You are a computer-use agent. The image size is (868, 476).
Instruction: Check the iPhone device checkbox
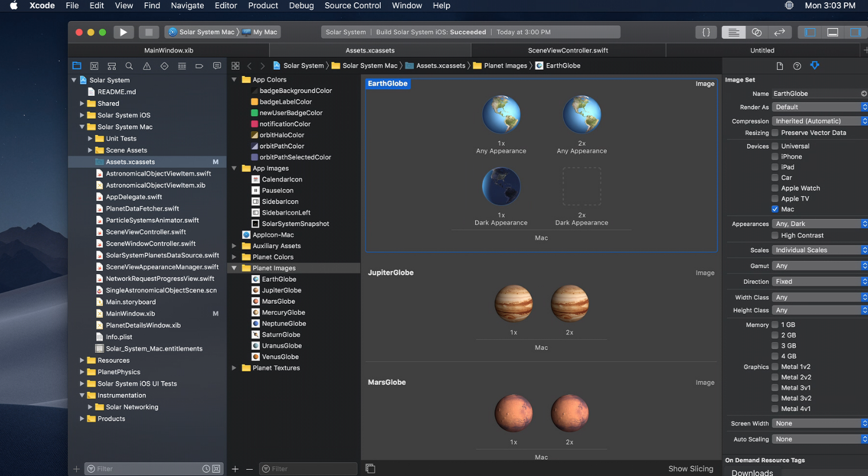click(x=775, y=157)
